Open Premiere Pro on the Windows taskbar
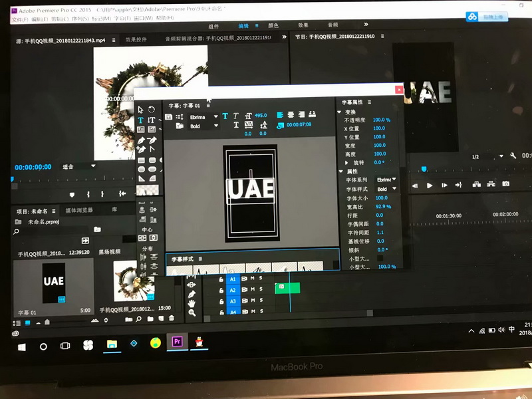532x399 pixels. pyautogui.click(x=177, y=341)
